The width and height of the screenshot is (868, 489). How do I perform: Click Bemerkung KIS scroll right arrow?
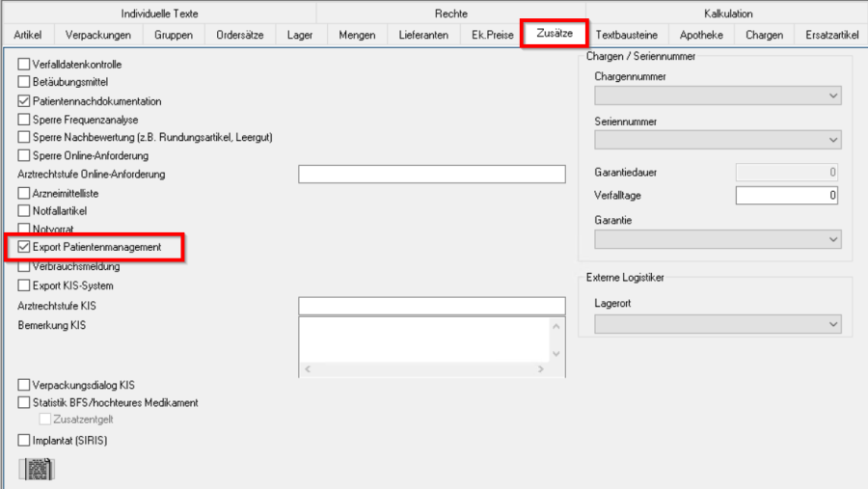tap(541, 369)
